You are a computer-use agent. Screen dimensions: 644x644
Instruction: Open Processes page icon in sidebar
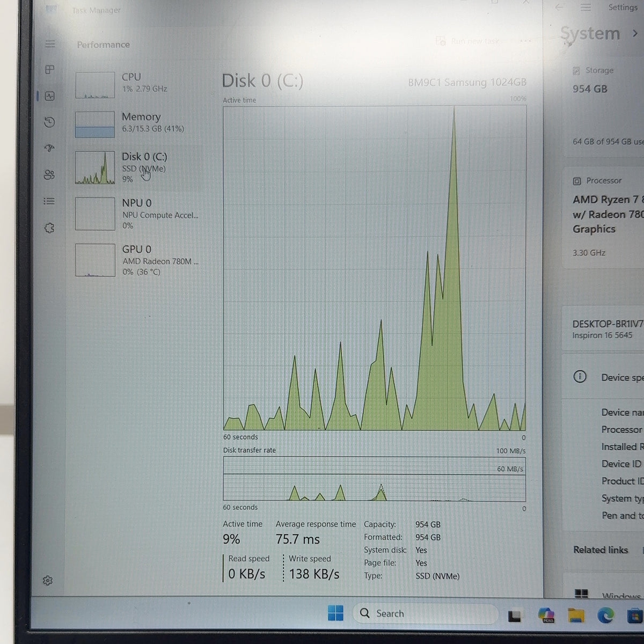coord(50,70)
